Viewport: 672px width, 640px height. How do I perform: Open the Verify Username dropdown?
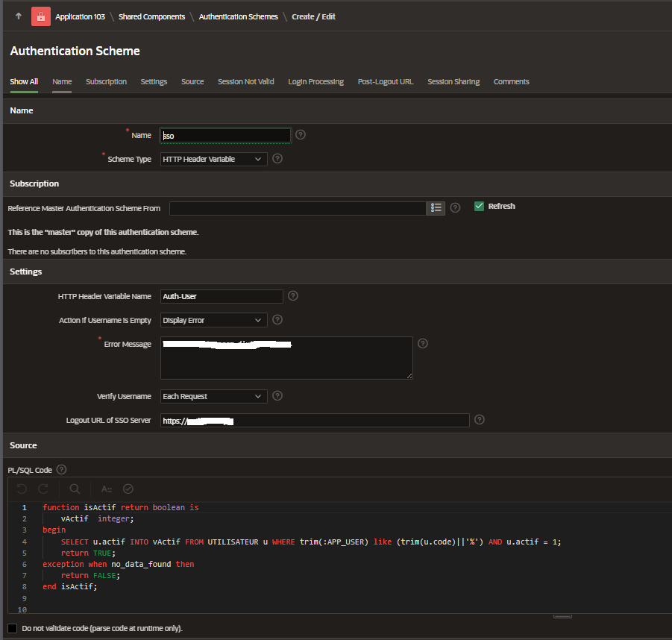point(214,396)
